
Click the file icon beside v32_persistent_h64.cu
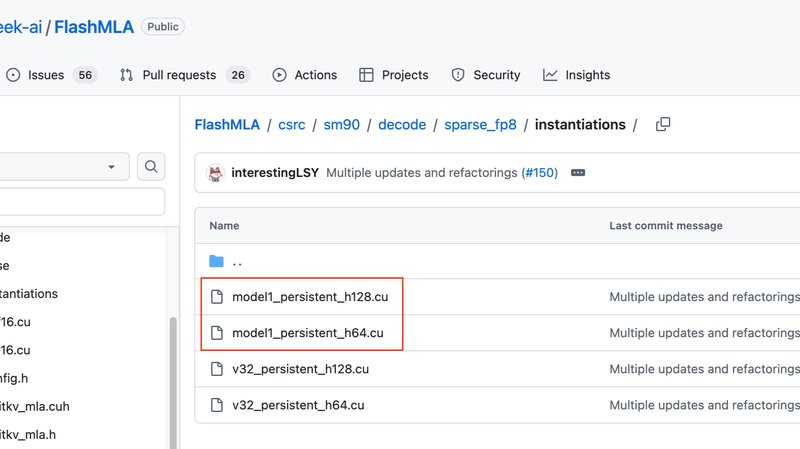click(217, 405)
